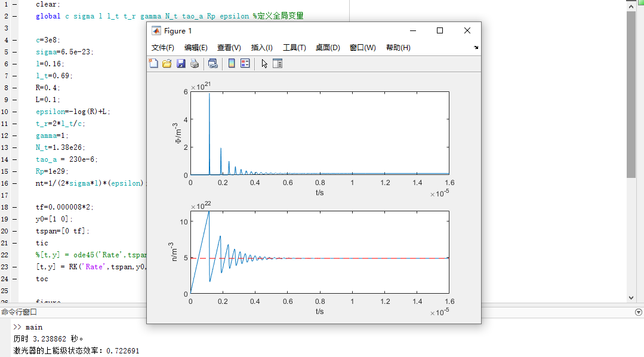
Task: Maximize the Figure 1 window
Action: pos(440,31)
